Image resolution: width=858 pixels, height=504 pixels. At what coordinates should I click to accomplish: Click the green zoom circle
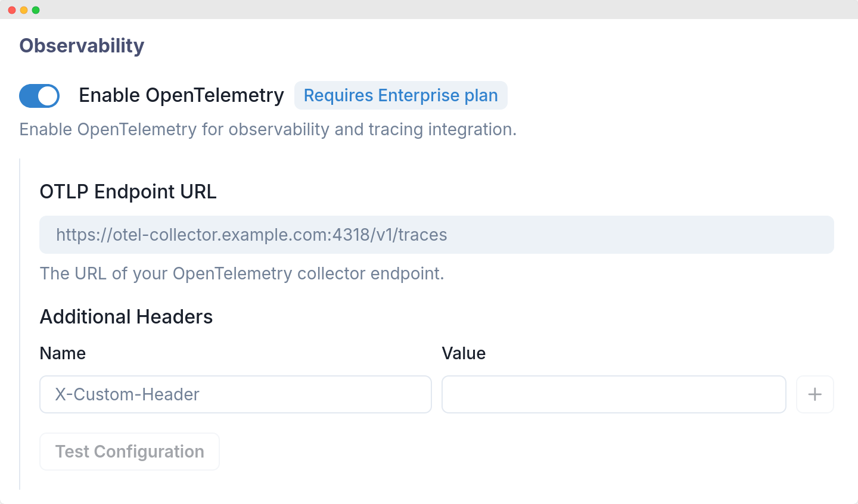[36, 10]
